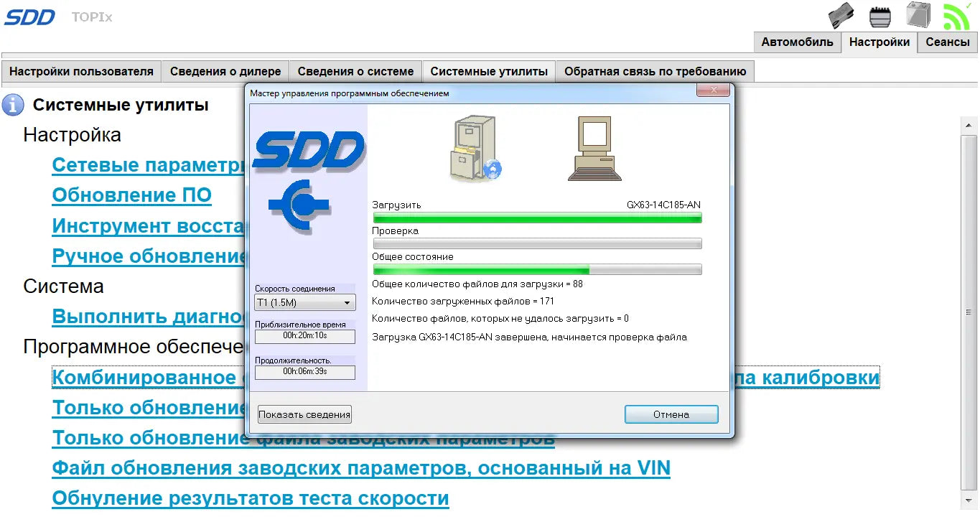The width and height of the screenshot is (980, 522).
Task: Open the Сеансы tab
Action: click(x=947, y=42)
